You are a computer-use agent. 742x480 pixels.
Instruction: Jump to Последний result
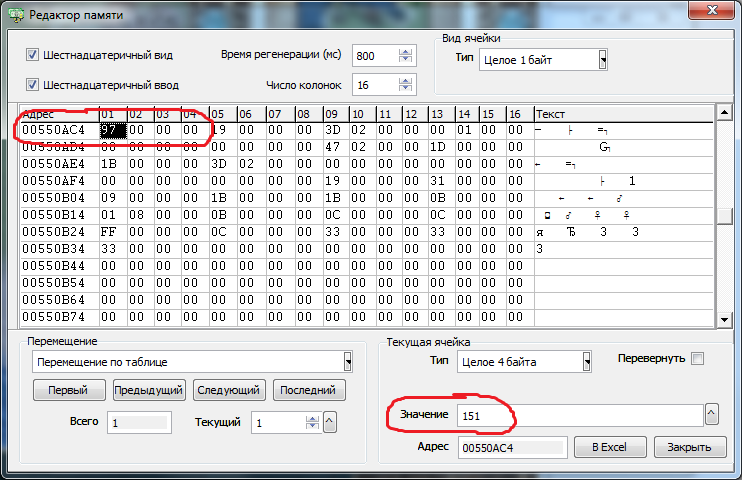(309, 391)
